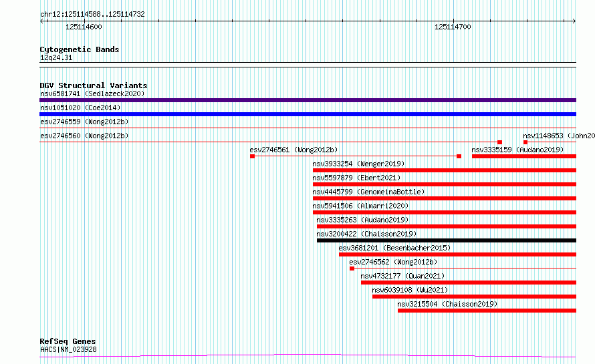Click the red esv3681201 variant bar

coord(458,254)
